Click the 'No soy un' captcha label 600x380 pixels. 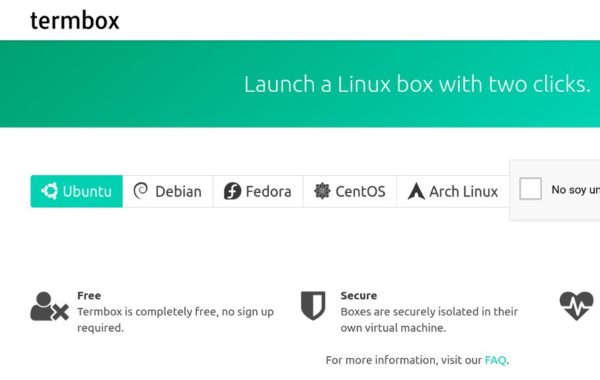tap(576, 189)
